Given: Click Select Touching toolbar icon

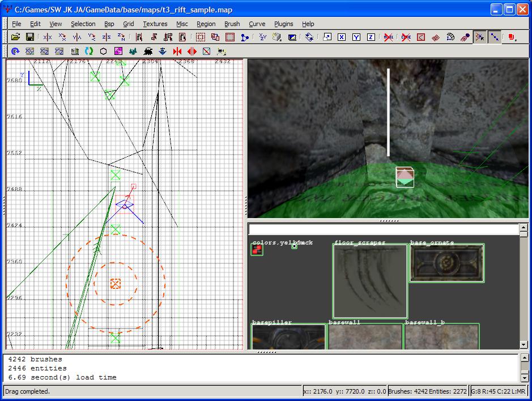Looking at the screenshot, I should [154, 37].
